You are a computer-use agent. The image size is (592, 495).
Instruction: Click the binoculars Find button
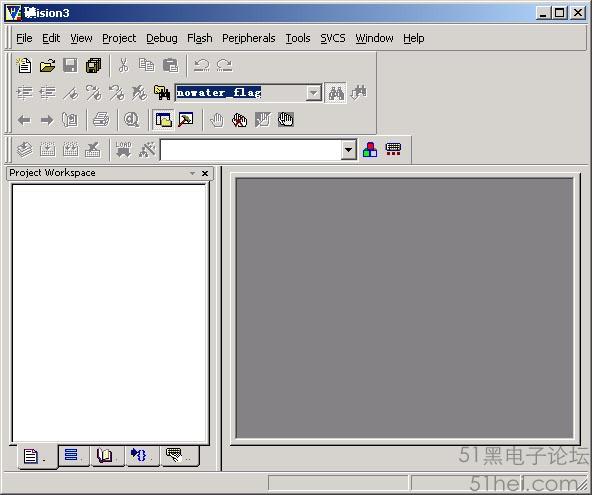336,93
